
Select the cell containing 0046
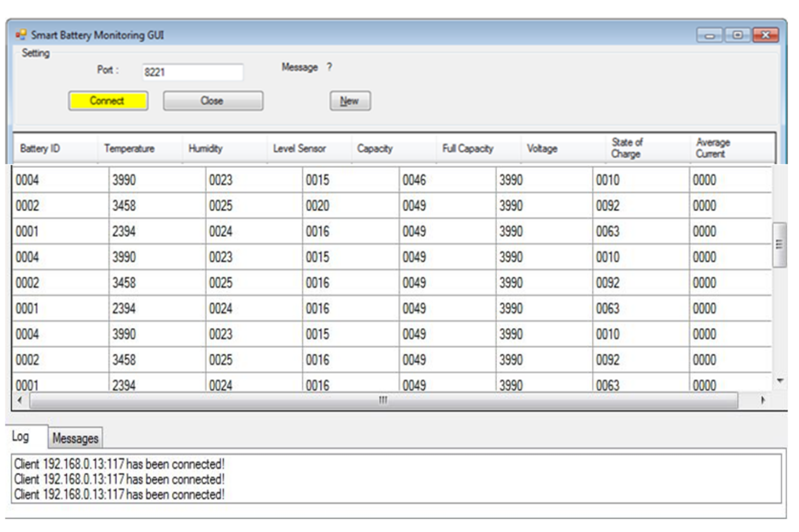[447, 180]
